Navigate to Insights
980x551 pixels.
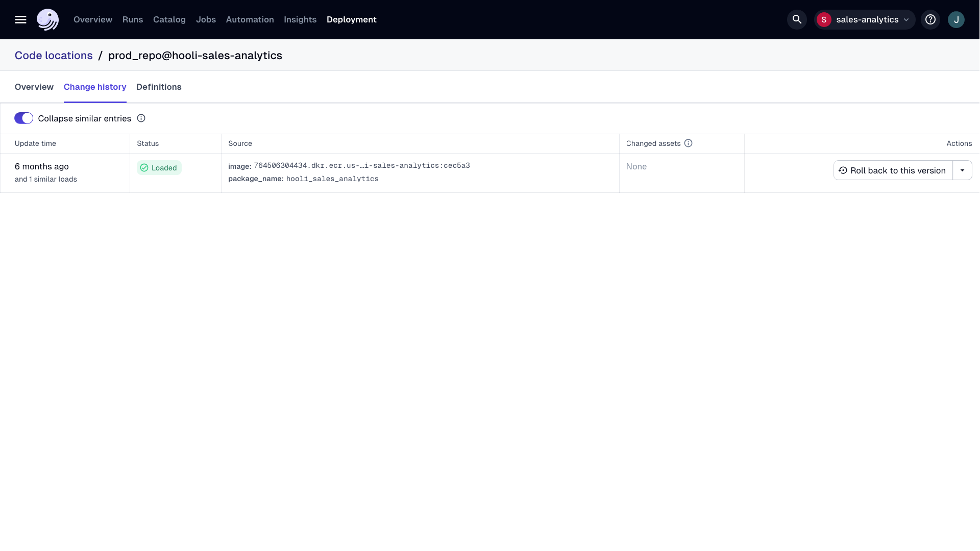[300, 19]
